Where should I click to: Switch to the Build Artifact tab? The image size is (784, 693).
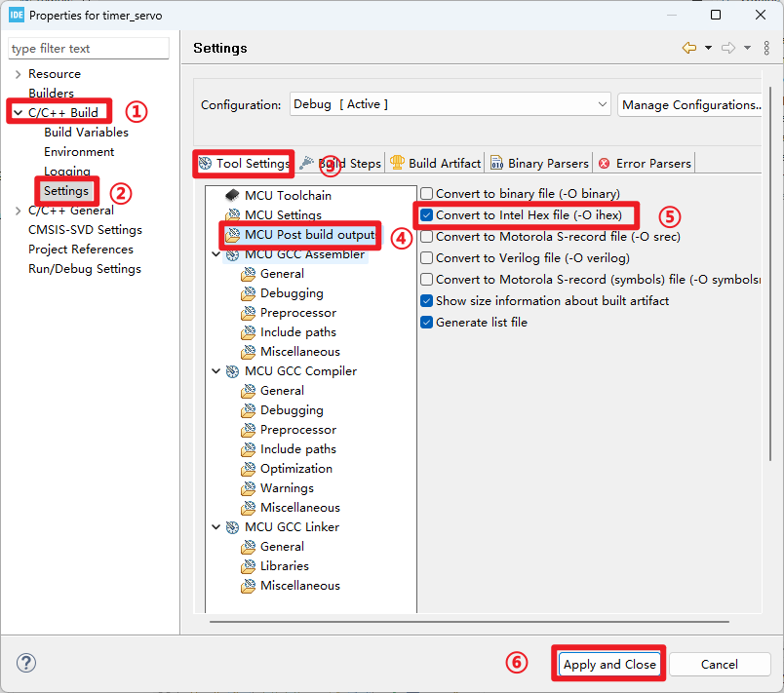coord(435,164)
